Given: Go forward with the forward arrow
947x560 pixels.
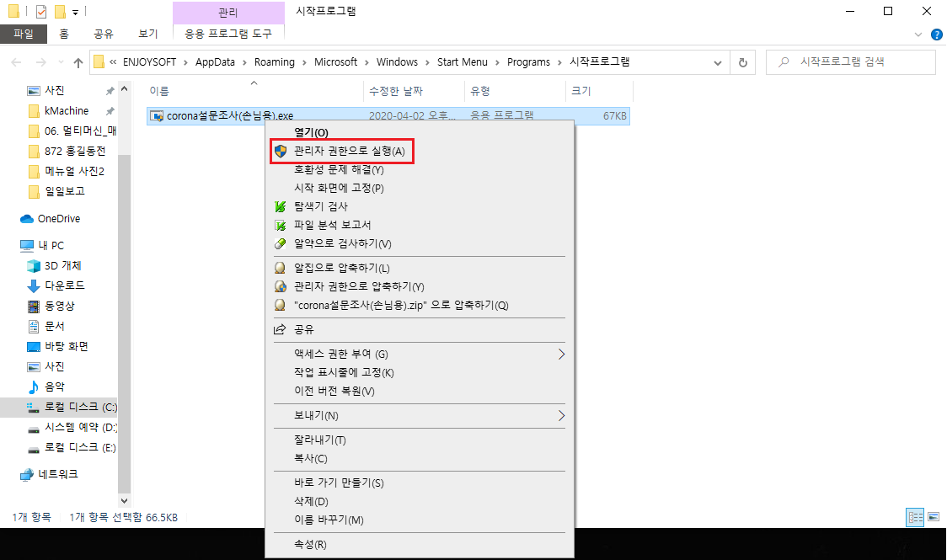Looking at the screenshot, I should point(40,62).
